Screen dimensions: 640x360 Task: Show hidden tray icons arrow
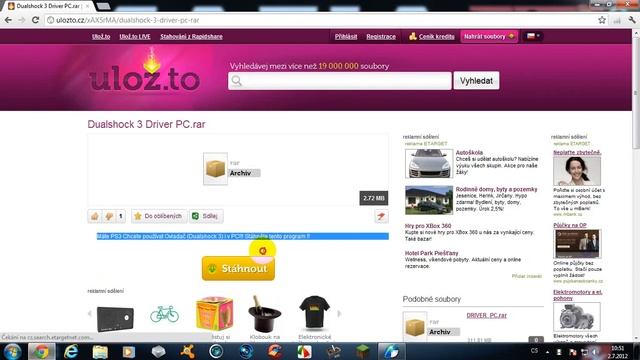[547, 351]
